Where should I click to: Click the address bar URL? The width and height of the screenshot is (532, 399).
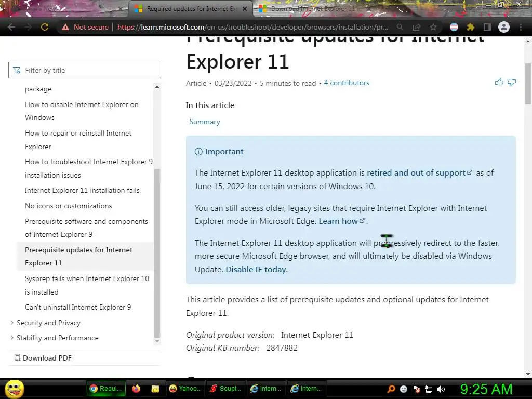[253, 27]
